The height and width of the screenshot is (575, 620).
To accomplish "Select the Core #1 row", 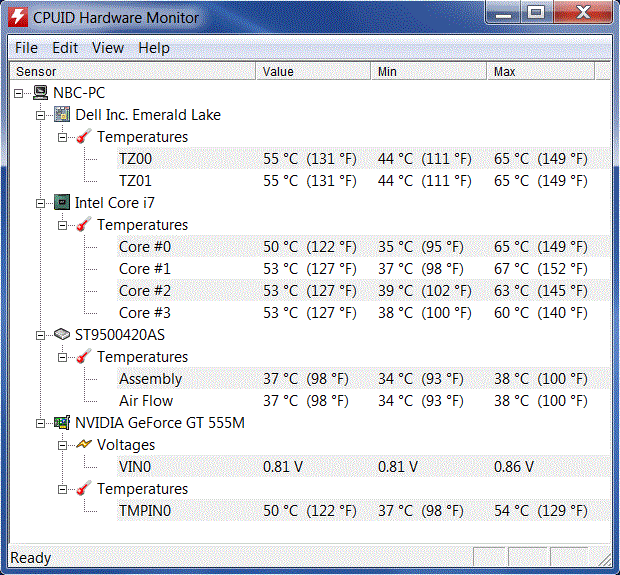I will tap(363, 269).
